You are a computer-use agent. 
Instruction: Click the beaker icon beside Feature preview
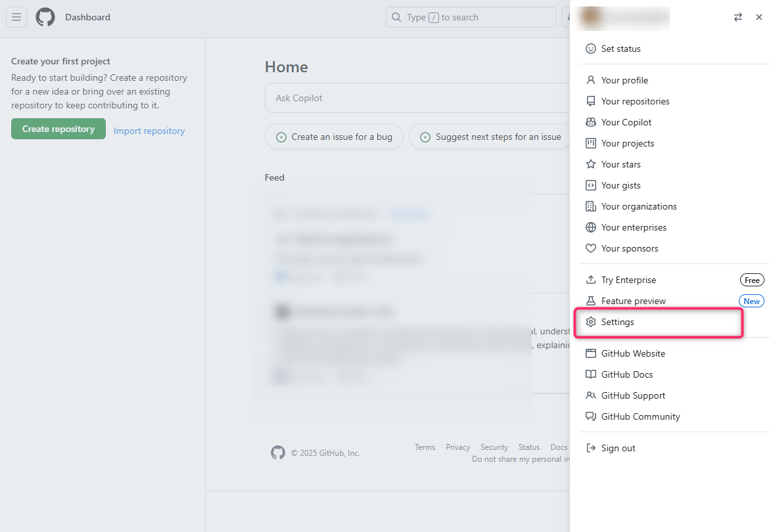(x=590, y=301)
